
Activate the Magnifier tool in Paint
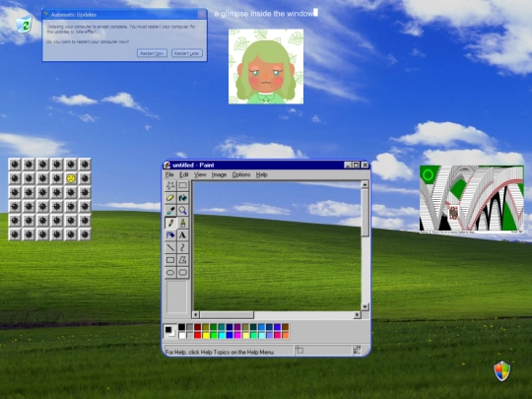coord(183,211)
